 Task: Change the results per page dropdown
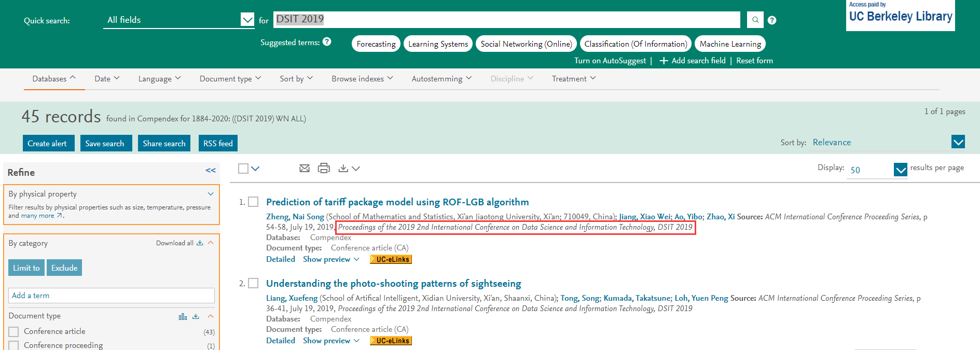[x=900, y=170]
